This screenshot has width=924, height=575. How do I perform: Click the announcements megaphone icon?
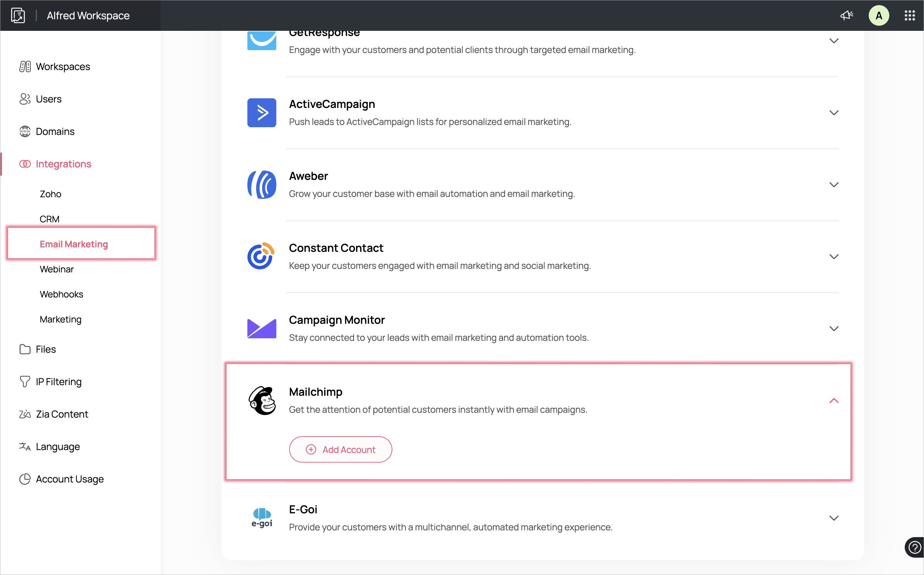(847, 16)
